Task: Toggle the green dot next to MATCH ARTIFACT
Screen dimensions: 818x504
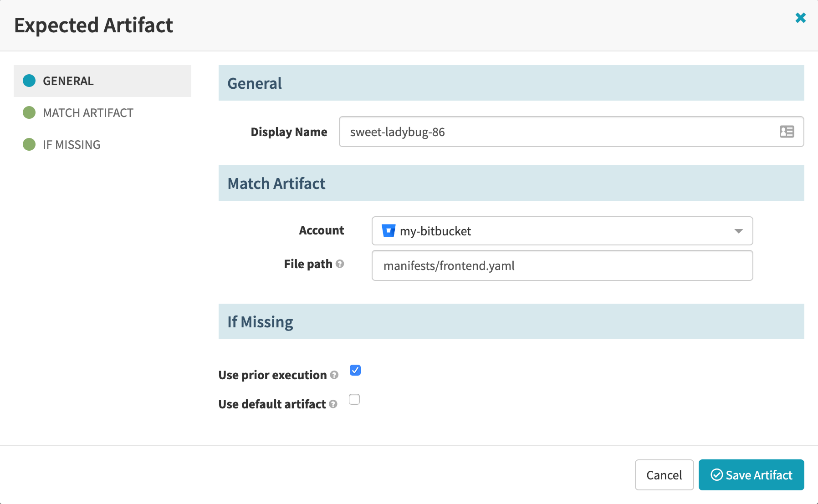Action: click(x=29, y=112)
